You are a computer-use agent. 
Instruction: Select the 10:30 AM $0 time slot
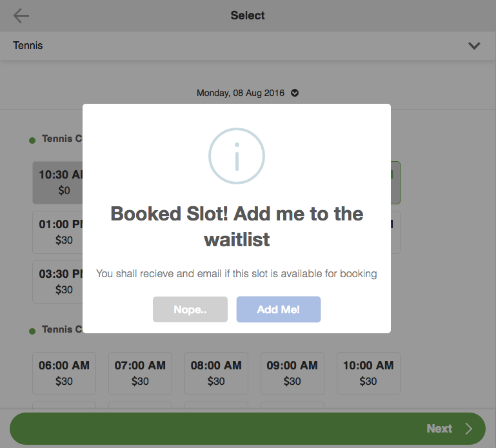pos(58,182)
